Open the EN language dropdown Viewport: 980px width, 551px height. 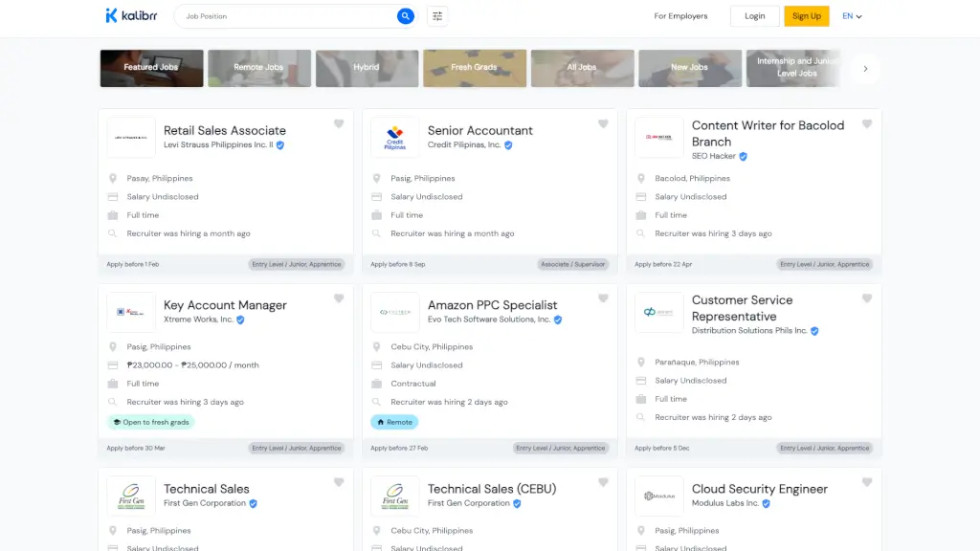852,16
